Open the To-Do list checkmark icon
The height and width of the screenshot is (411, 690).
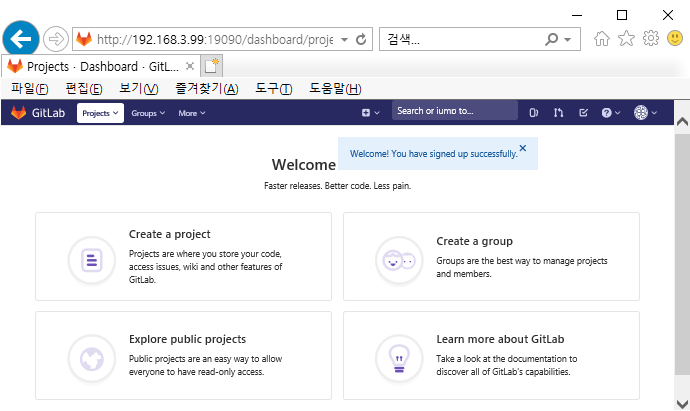point(584,113)
